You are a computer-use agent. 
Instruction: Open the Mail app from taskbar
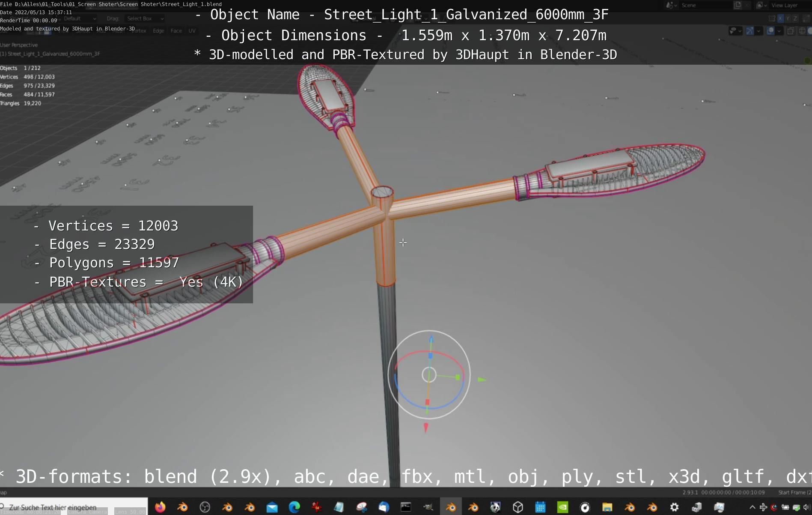coord(272,507)
